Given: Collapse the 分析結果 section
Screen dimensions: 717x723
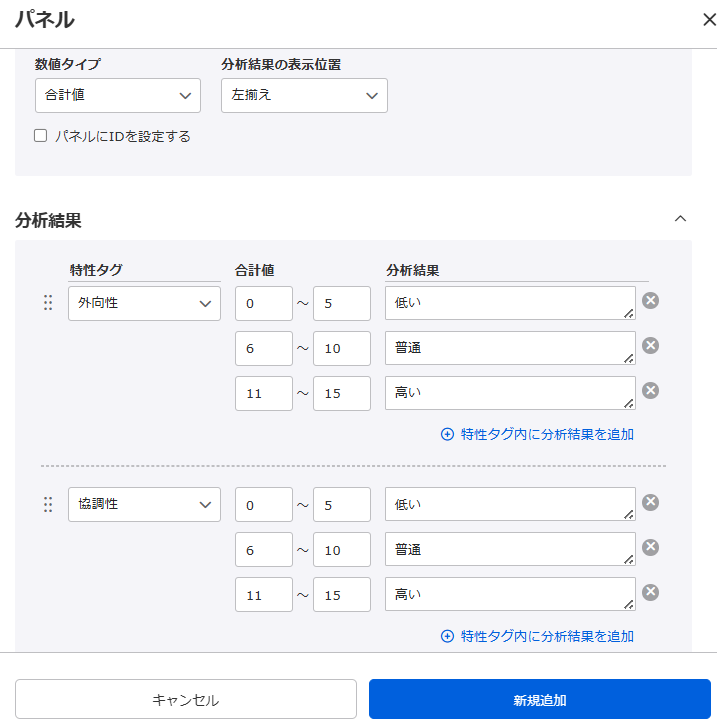Looking at the screenshot, I should [680, 219].
